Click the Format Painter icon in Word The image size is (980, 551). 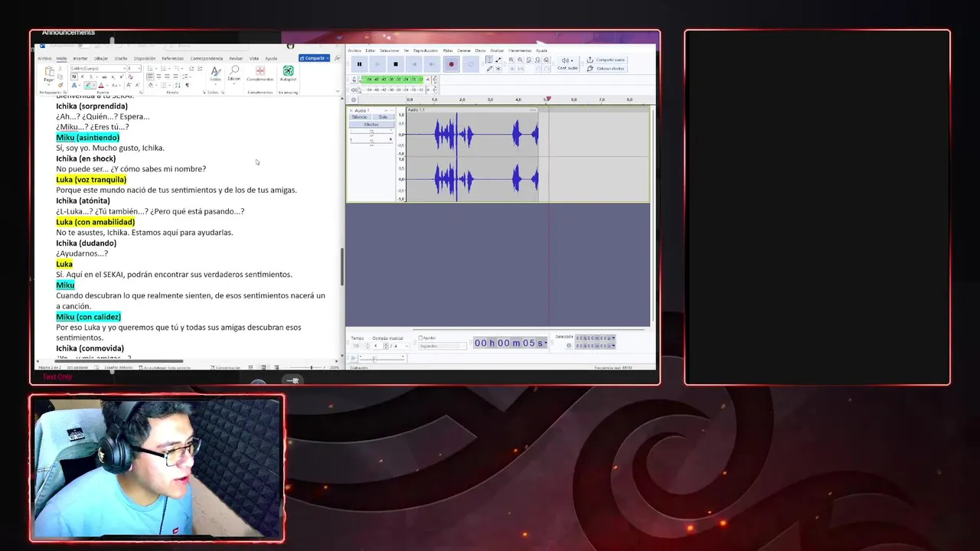60,85
